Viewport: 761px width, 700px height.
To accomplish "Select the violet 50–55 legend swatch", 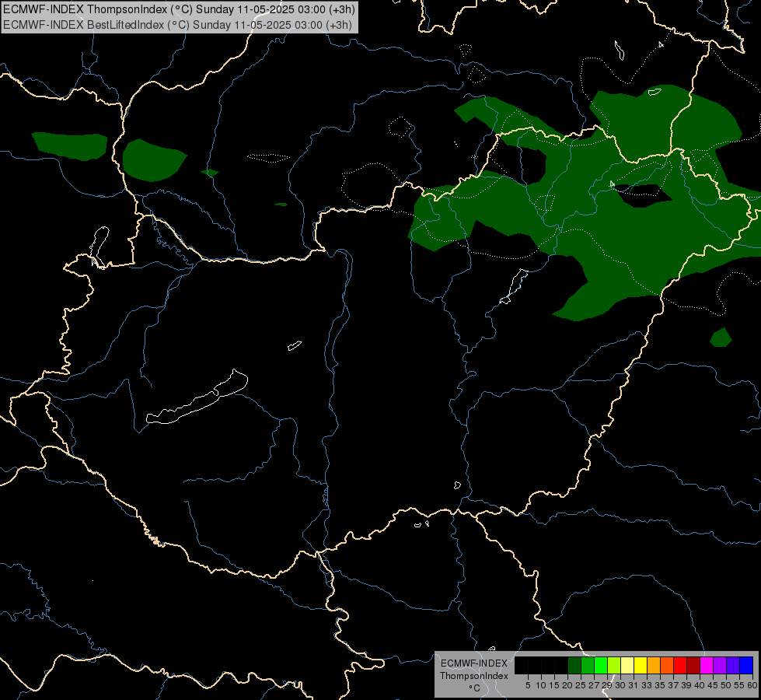I will (x=733, y=665).
